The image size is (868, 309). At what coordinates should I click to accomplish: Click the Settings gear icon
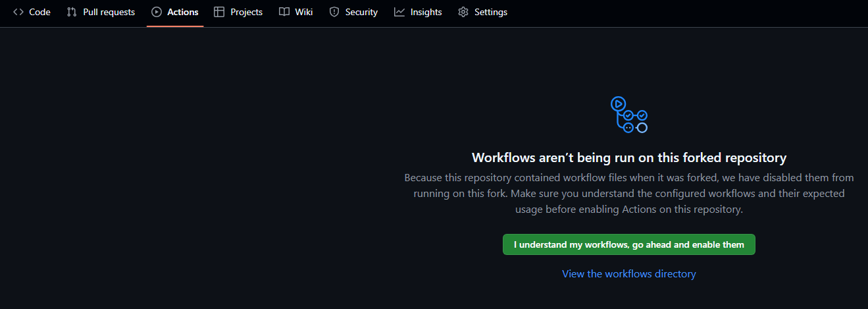(x=463, y=12)
